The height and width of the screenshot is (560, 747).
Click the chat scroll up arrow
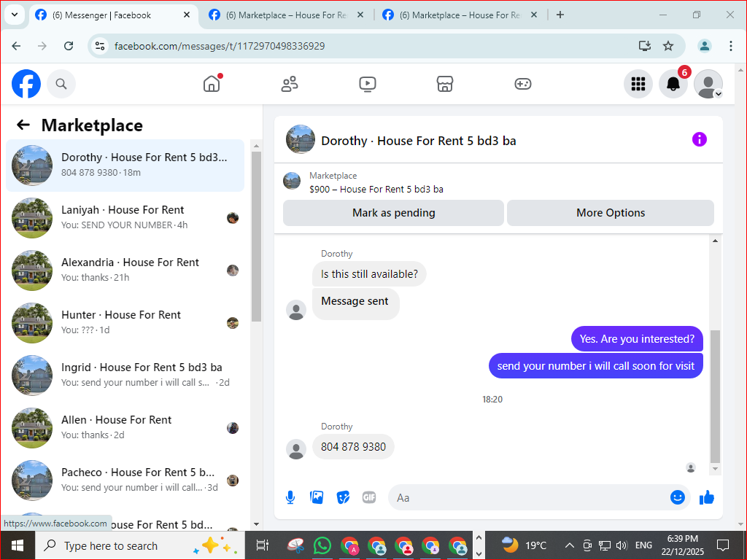(x=715, y=241)
